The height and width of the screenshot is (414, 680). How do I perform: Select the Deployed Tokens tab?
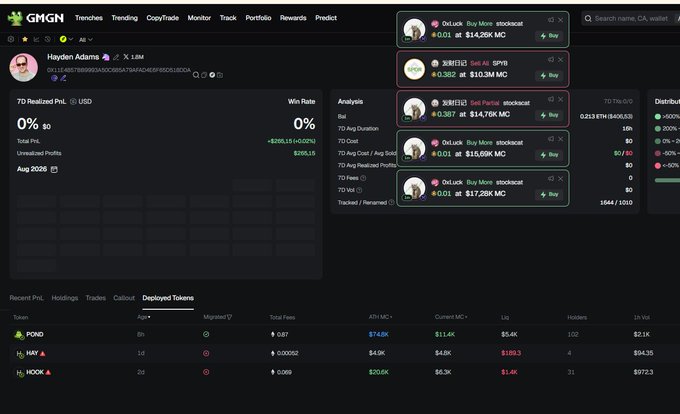tap(168, 298)
